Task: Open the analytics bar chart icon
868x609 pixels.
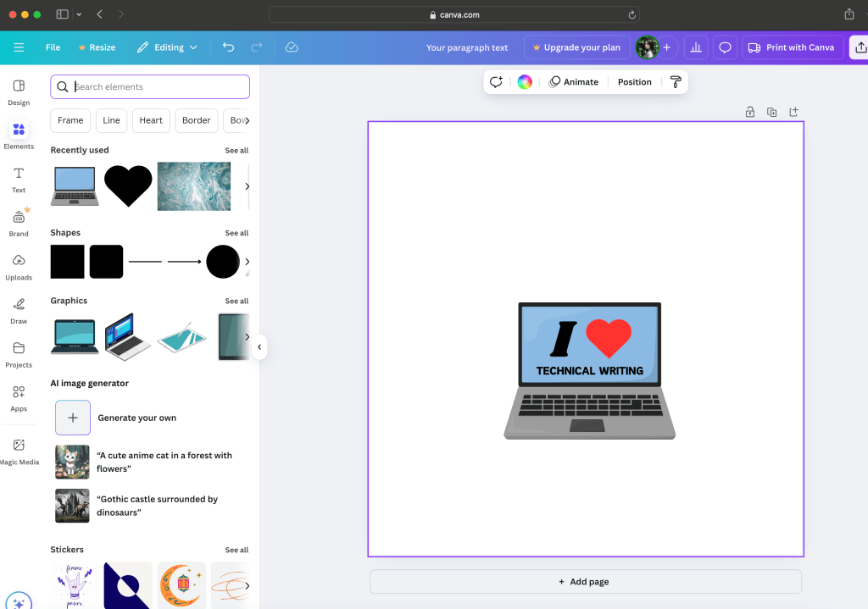Action: (x=696, y=47)
